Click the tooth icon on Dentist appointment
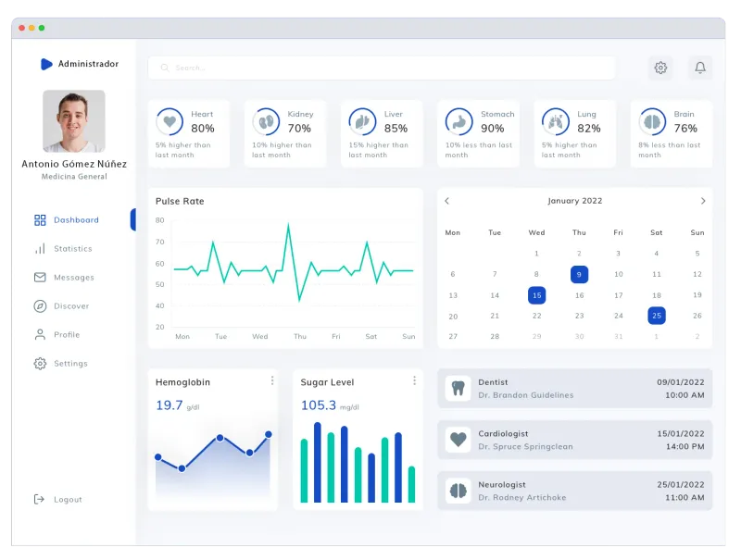The image size is (741, 560). pos(458,388)
